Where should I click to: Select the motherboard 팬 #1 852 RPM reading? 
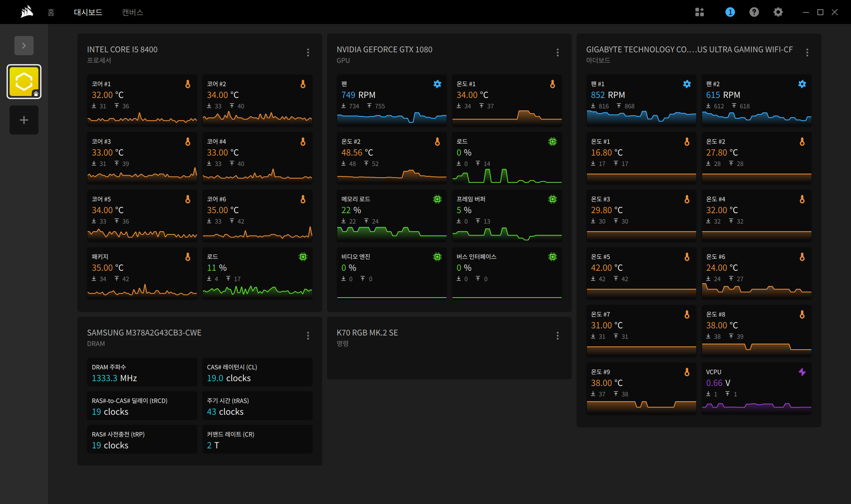608,95
